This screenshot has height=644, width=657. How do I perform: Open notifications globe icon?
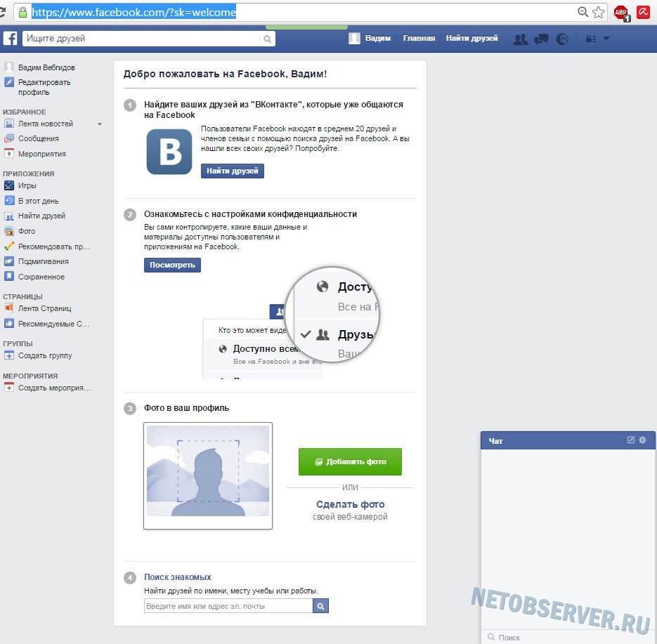(x=562, y=39)
